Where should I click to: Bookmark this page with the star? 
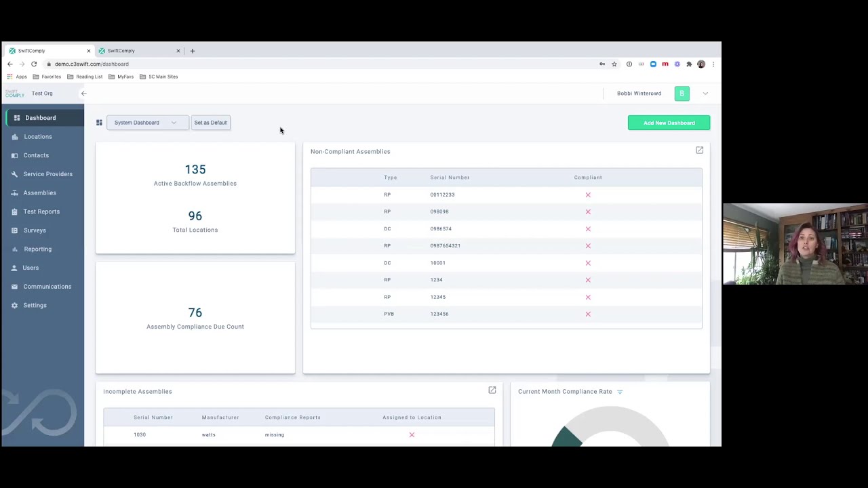[x=614, y=64]
